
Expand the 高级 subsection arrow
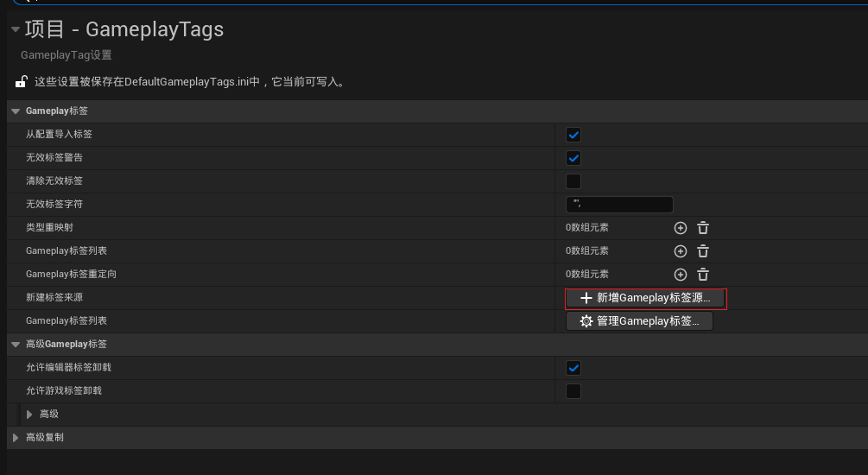click(x=29, y=414)
